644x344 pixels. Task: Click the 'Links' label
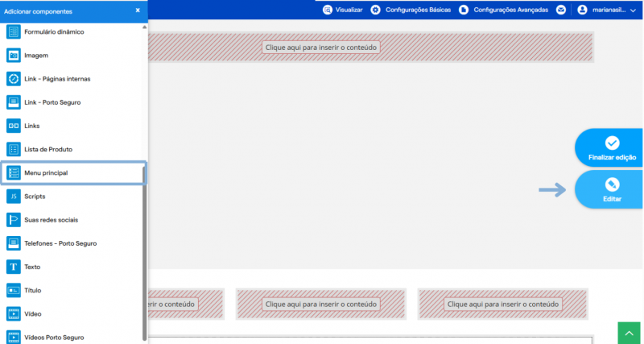tap(32, 126)
